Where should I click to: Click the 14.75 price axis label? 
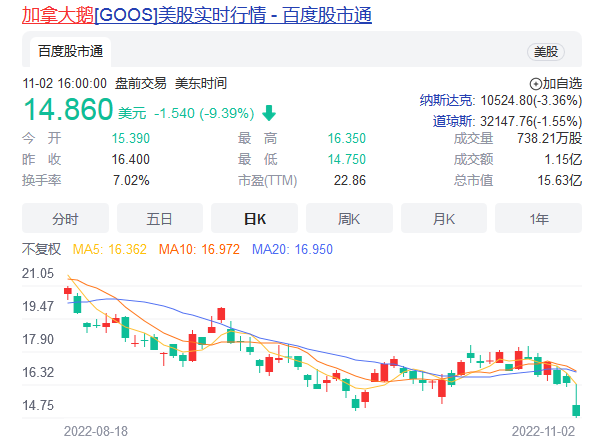point(38,406)
